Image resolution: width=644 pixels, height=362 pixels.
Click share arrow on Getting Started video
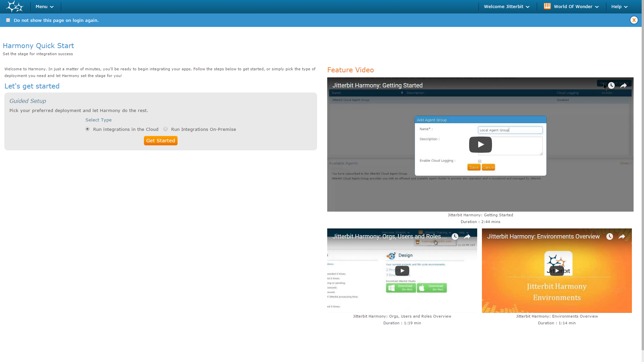(623, 85)
